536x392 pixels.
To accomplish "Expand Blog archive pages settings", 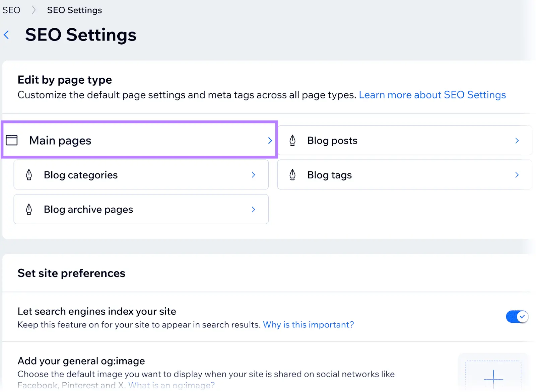I will pos(254,209).
